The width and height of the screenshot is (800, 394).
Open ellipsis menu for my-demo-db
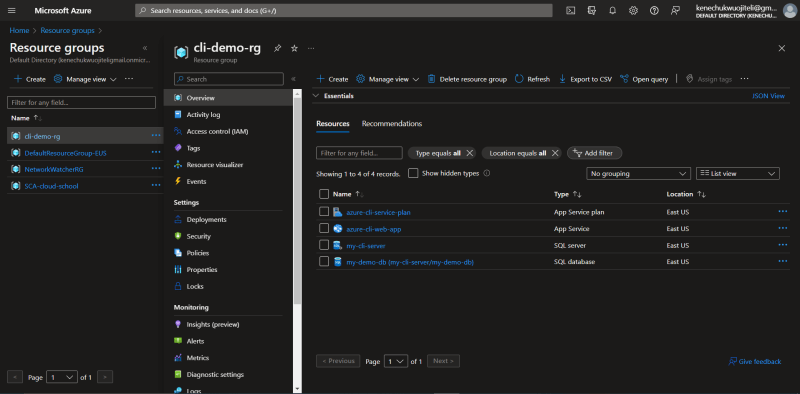pyautogui.click(x=783, y=261)
